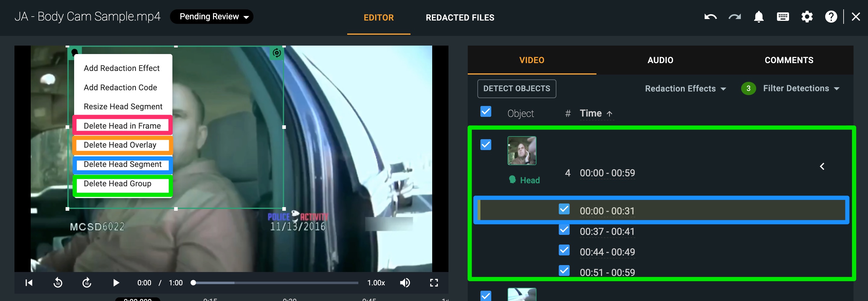Open the notifications bell
Screen dimensions: 868x301
[759, 17]
